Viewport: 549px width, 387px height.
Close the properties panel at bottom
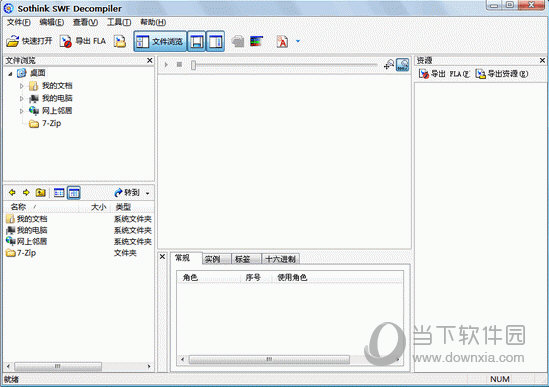162,257
